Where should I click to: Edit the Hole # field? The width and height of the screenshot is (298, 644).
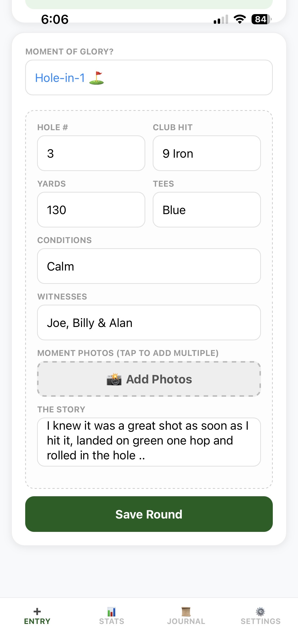coord(91,153)
